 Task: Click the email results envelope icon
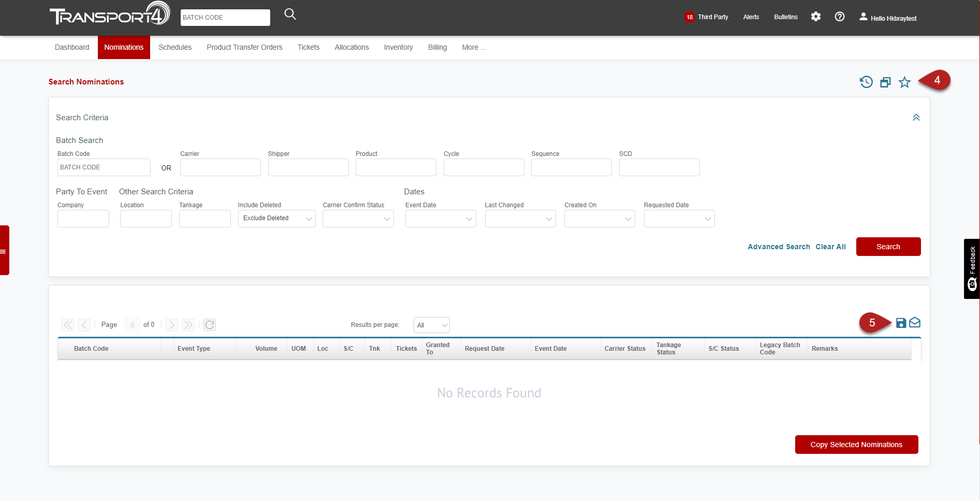click(915, 323)
